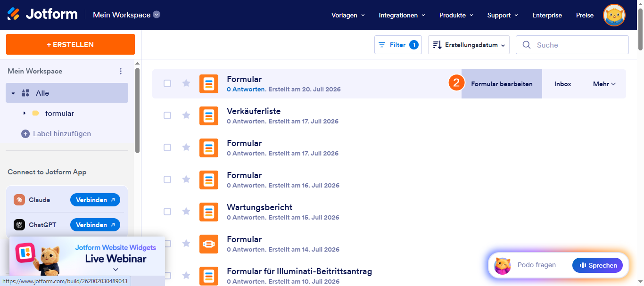This screenshot has height=286, width=644.
Task: Collapse the Alle tree node arrow
Action: point(13,93)
